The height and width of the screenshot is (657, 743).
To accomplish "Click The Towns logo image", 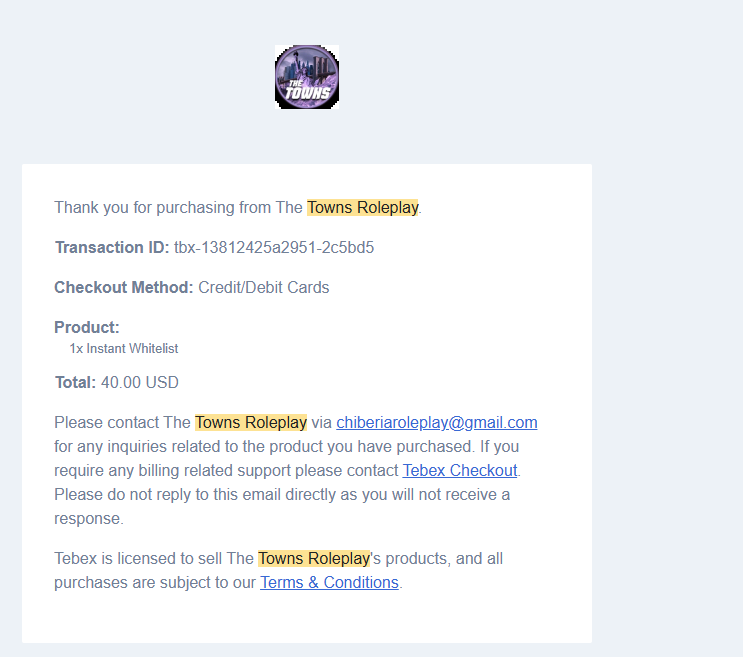I will click(x=307, y=77).
